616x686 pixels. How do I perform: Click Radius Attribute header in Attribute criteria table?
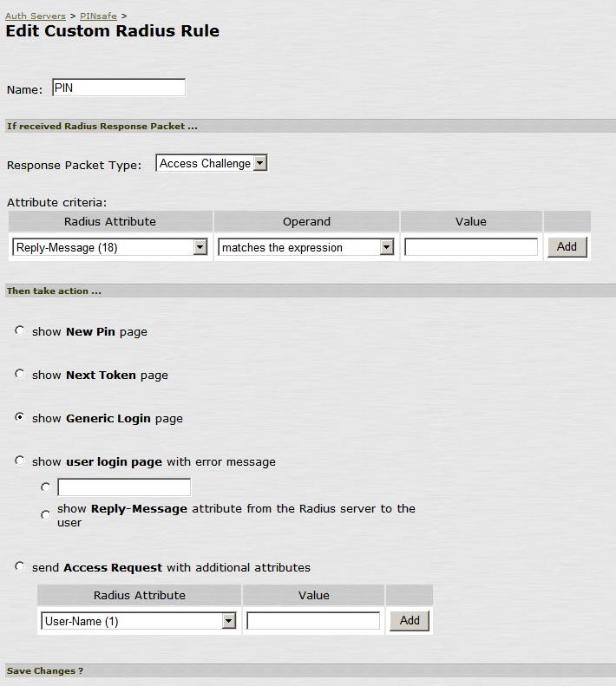click(110, 221)
